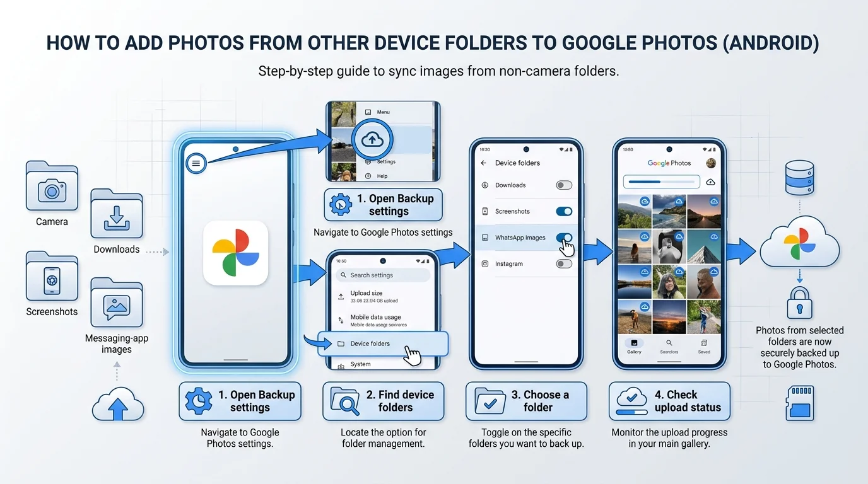
Task: Click the "Google Photos" header title
Action: click(669, 163)
